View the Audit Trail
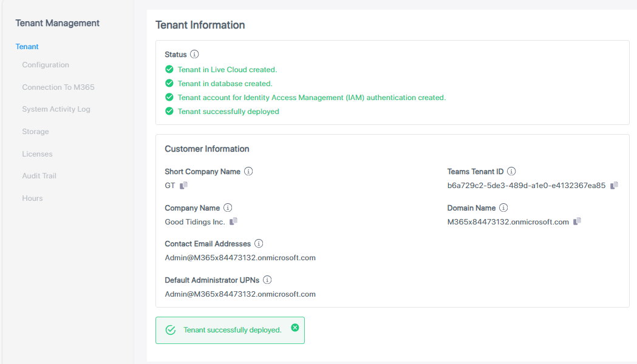This screenshot has width=637, height=364. [39, 176]
